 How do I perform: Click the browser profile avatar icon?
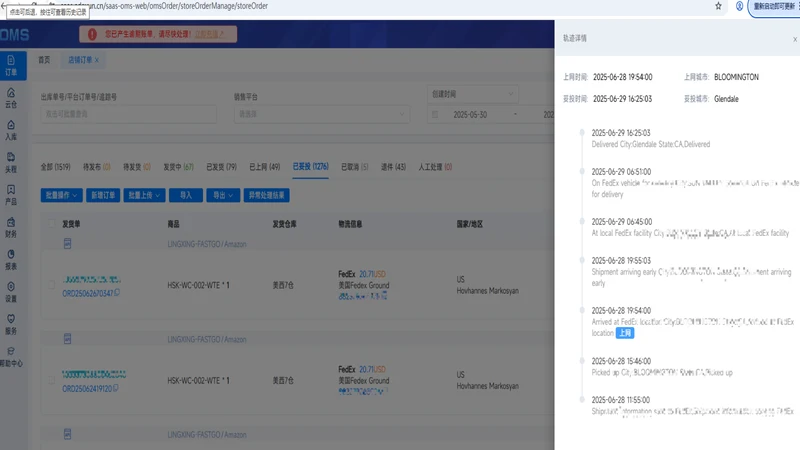pos(739,6)
